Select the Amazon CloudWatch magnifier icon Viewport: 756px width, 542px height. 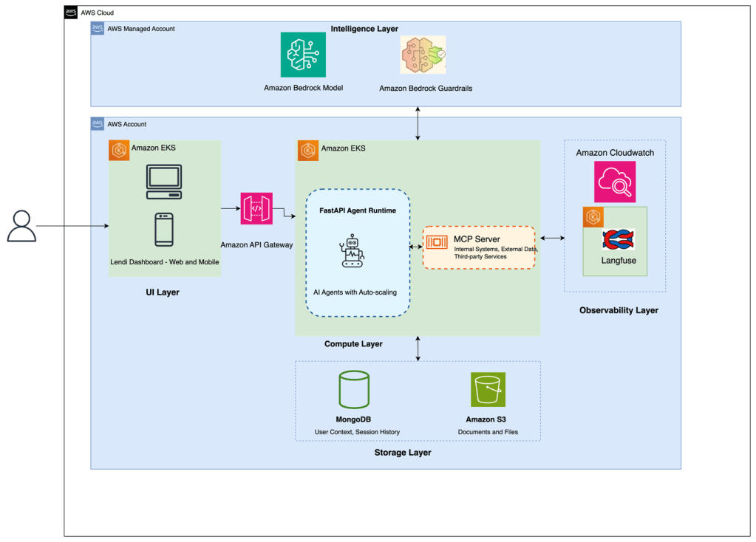(x=615, y=182)
